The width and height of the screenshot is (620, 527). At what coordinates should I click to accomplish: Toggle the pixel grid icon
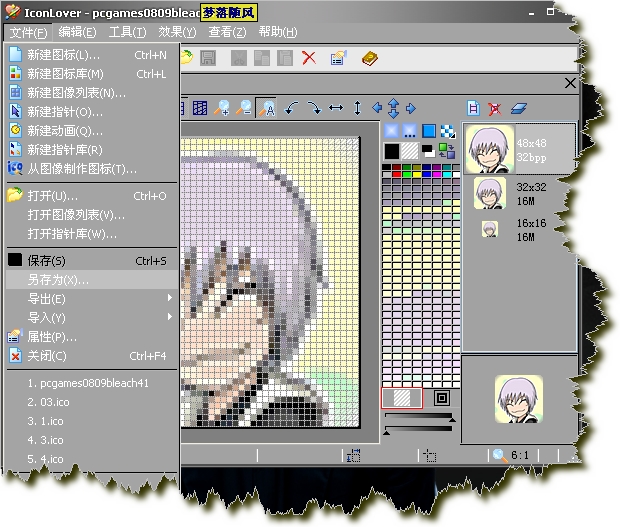[200, 108]
